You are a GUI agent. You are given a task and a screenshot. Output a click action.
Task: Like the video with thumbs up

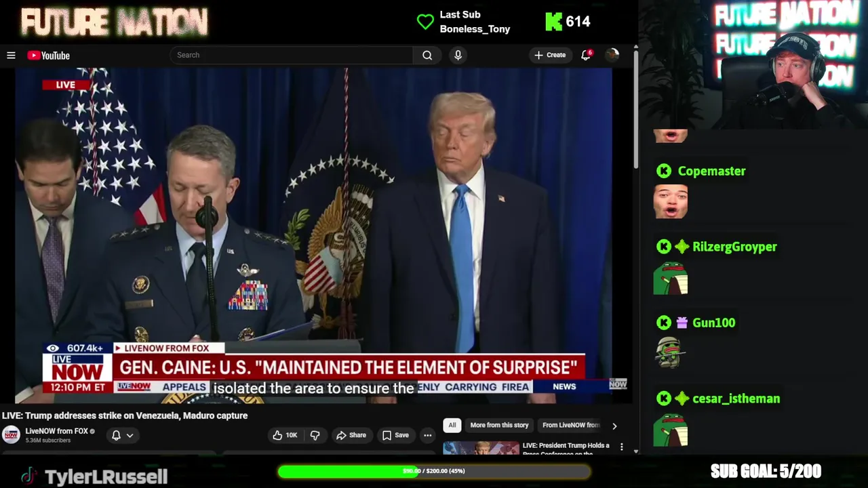click(285, 435)
